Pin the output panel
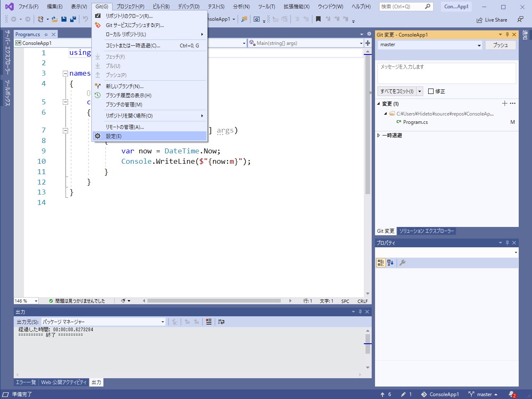The height and width of the screenshot is (399, 532). pyautogui.click(x=360, y=312)
